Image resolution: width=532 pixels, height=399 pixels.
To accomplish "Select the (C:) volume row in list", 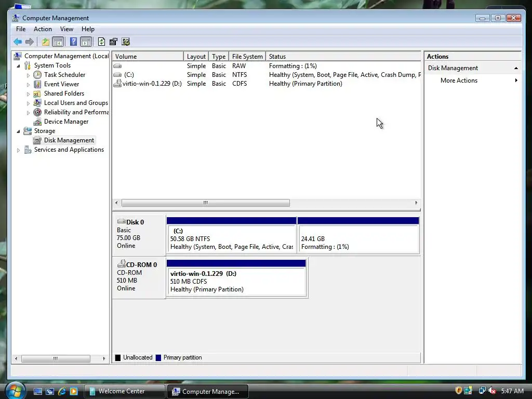I will (267, 75).
